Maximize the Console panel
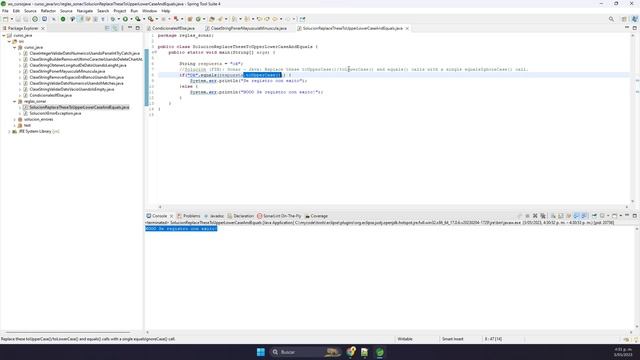 [634, 215]
